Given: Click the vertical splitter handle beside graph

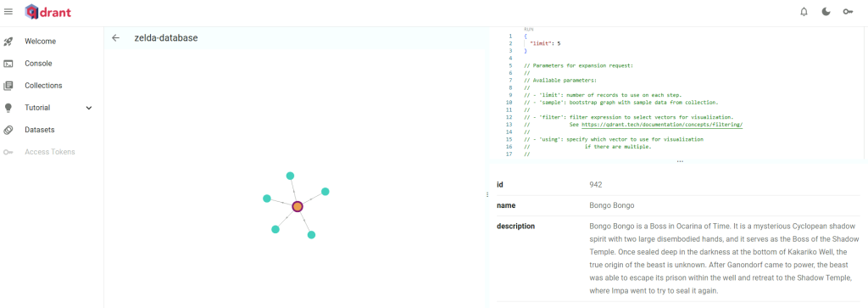Looking at the screenshot, I should click(x=487, y=194).
